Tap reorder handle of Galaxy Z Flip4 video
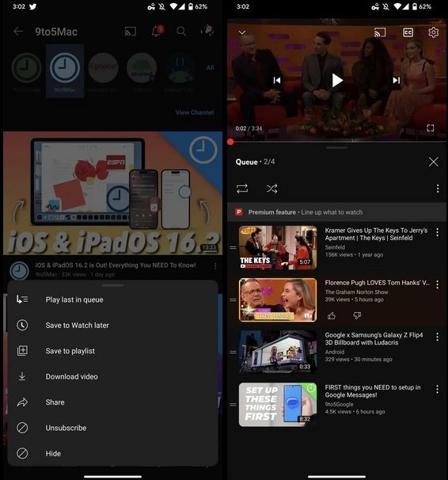The image size is (448, 480). [x=233, y=352]
